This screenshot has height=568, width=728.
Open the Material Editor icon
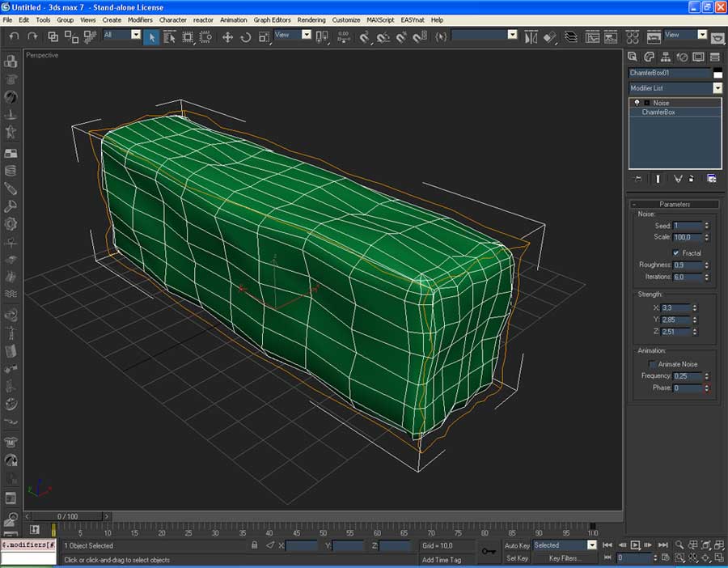point(632,37)
